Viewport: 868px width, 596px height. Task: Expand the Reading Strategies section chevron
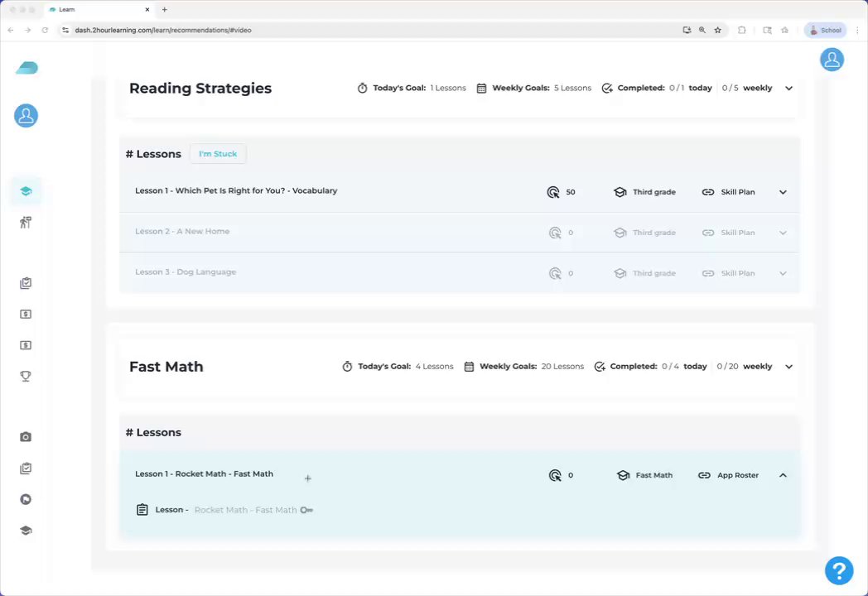(788, 88)
